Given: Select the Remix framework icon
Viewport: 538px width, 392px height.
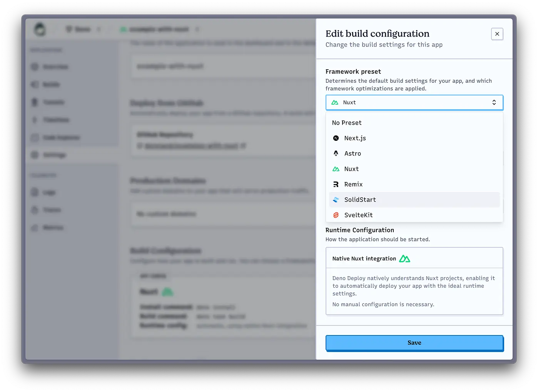Looking at the screenshot, I should pyautogui.click(x=336, y=184).
